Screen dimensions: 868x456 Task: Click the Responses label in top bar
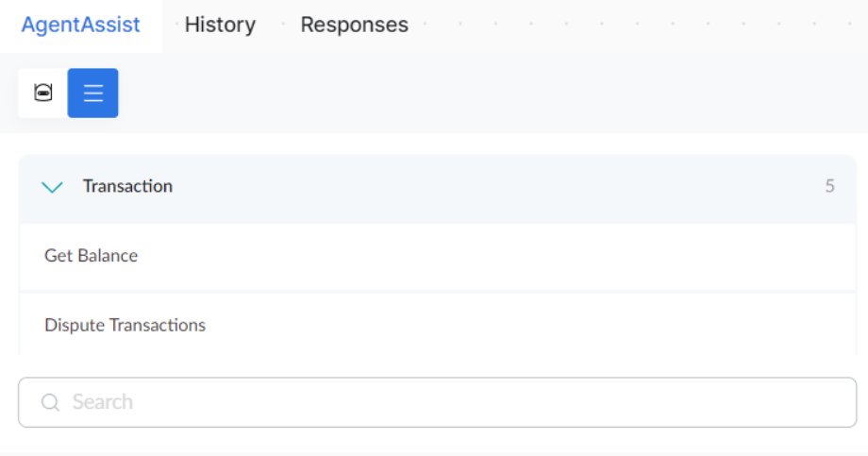(354, 25)
